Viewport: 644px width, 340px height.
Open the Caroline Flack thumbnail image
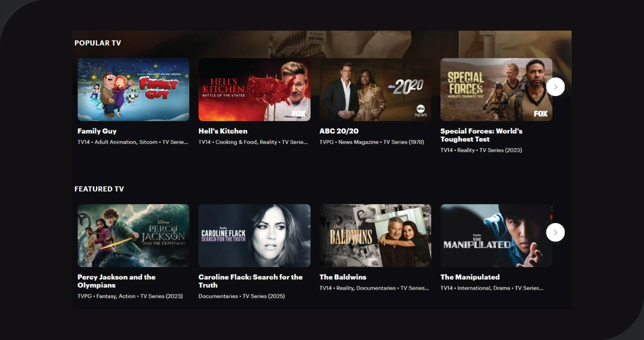pos(254,235)
